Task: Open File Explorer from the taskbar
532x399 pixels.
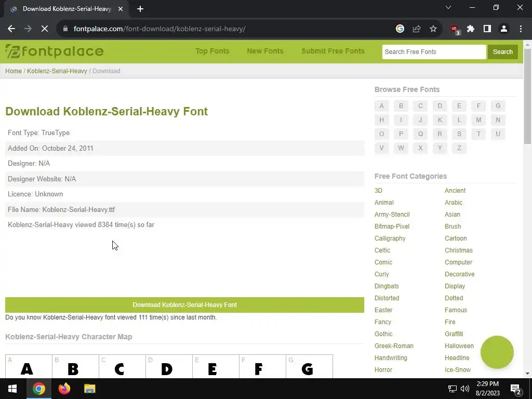Action: 89,389
